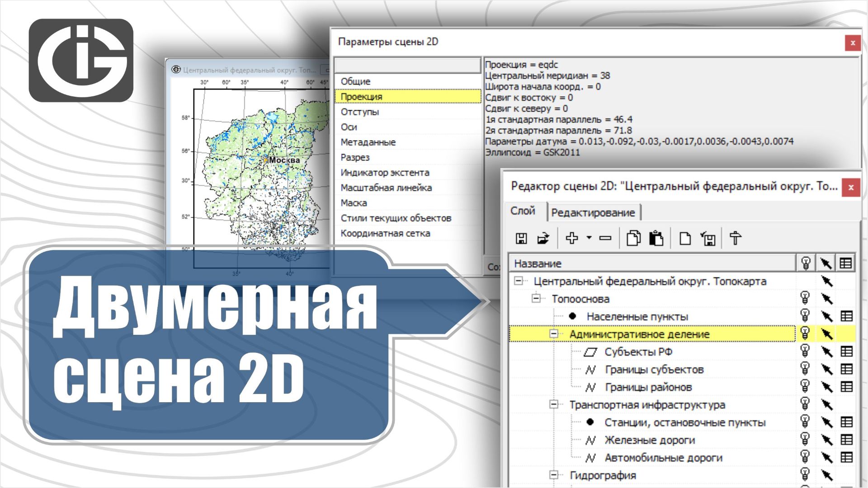Toggle selectable arrow for Границы районов

pyautogui.click(x=827, y=387)
